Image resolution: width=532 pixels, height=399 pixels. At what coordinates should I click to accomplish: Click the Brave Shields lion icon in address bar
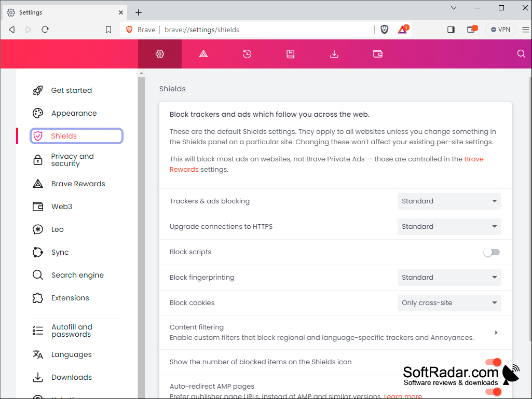point(385,30)
